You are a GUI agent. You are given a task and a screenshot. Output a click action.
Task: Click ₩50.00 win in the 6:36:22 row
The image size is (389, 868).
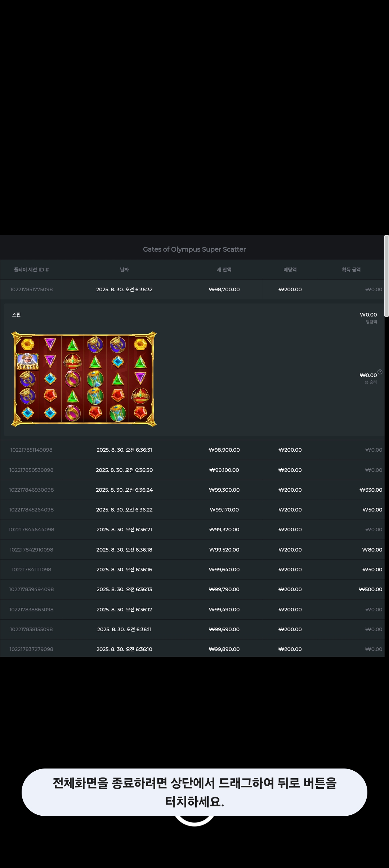coord(372,510)
